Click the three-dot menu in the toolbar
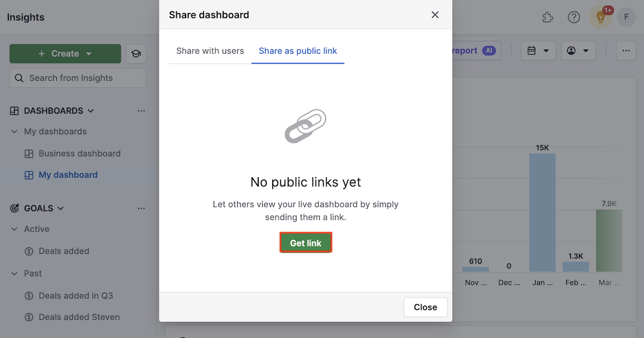 (626, 51)
